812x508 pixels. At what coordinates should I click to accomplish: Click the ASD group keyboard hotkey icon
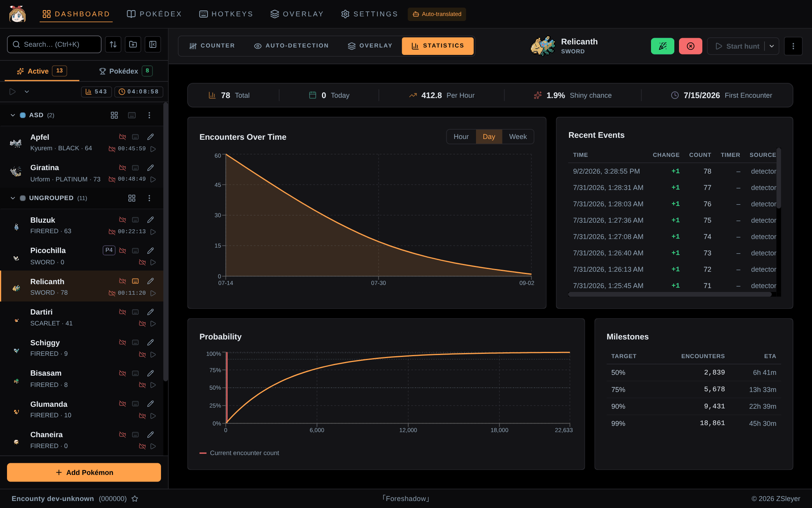pyautogui.click(x=132, y=115)
